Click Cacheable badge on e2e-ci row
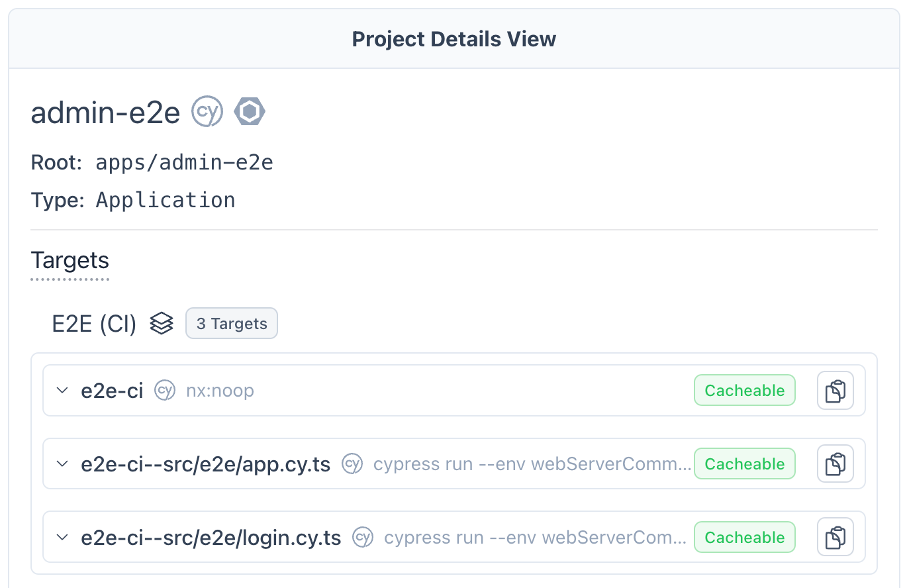 pos(744,391)
